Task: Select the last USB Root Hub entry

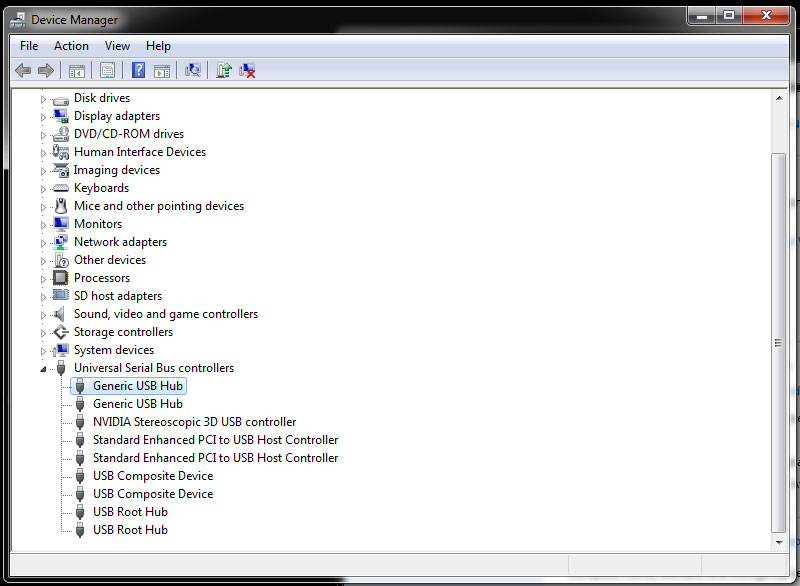Action: pos(130,530)
